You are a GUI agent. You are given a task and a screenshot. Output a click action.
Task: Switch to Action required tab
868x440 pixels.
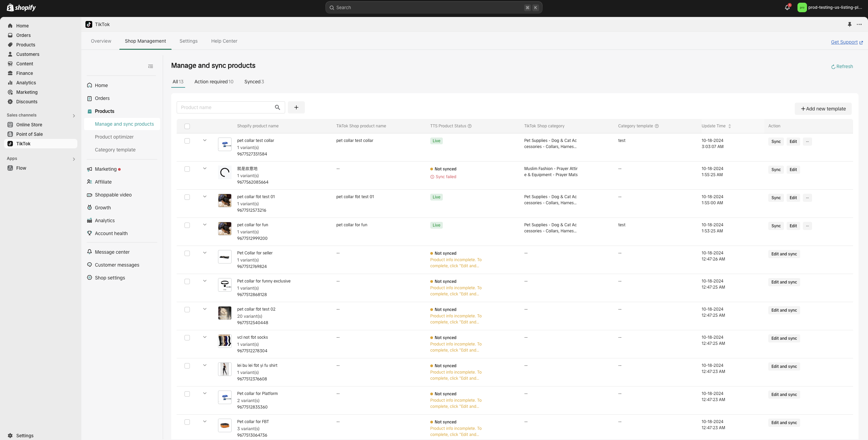point(214,82)
